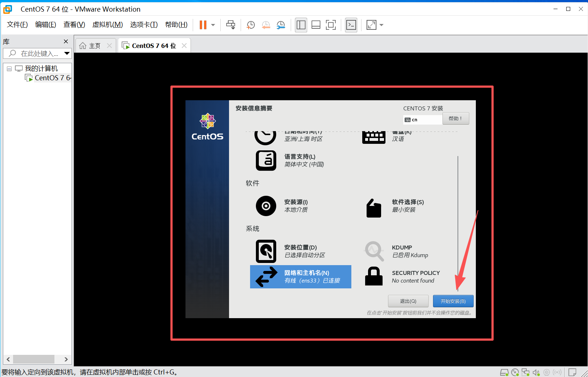Viewport: 588px width, 377px height.
Task: Click the installation destination disk icon
Action: 266,251
